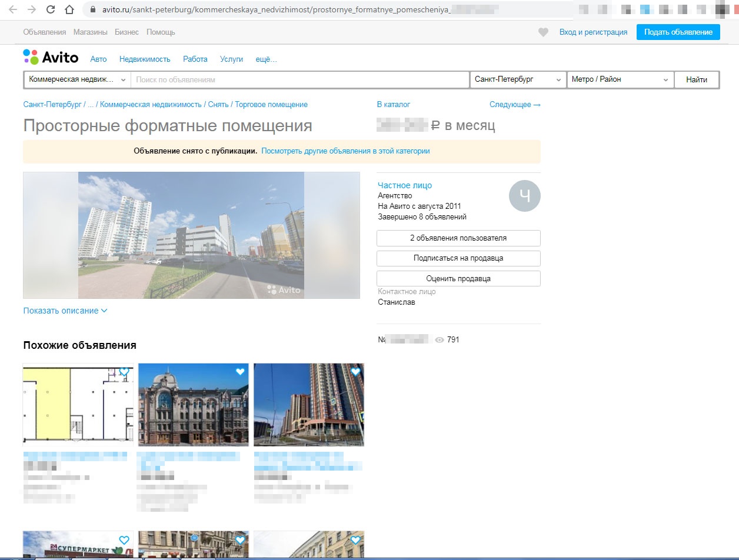Click the seller avatar with letter Ч
Image resolution: width=739 pixels, height=560 pixels.
tap(524, 196)
